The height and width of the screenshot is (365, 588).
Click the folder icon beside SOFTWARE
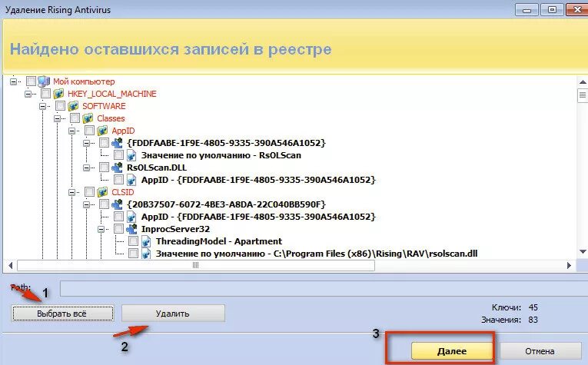pyautogui.click(x=73, y=106)
